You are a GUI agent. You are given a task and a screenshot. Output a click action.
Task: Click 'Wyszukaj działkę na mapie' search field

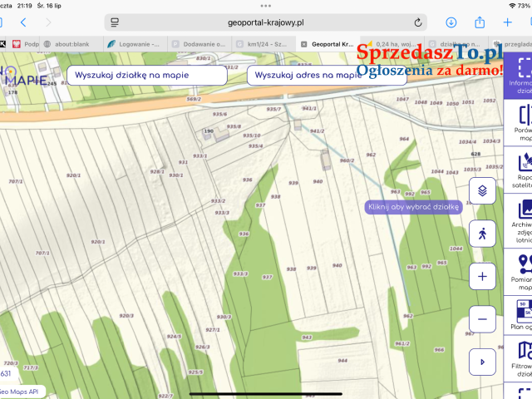tap(147, 75)
